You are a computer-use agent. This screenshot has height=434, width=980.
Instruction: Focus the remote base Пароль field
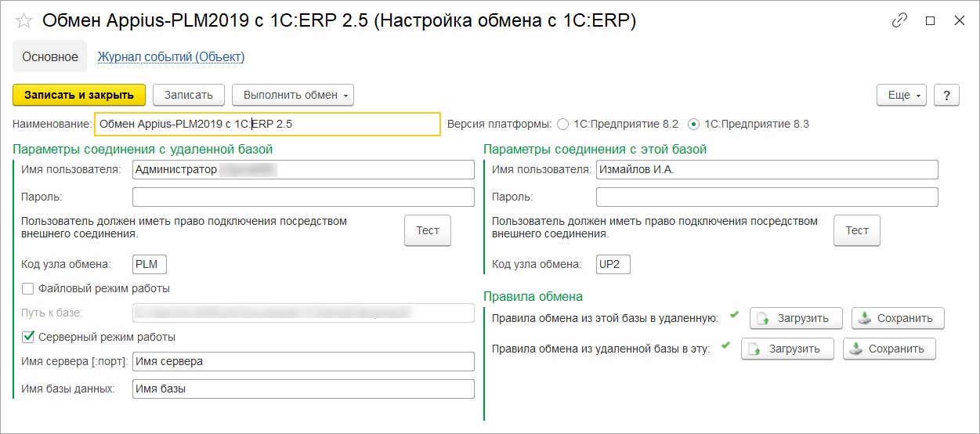tap(303, 197)
